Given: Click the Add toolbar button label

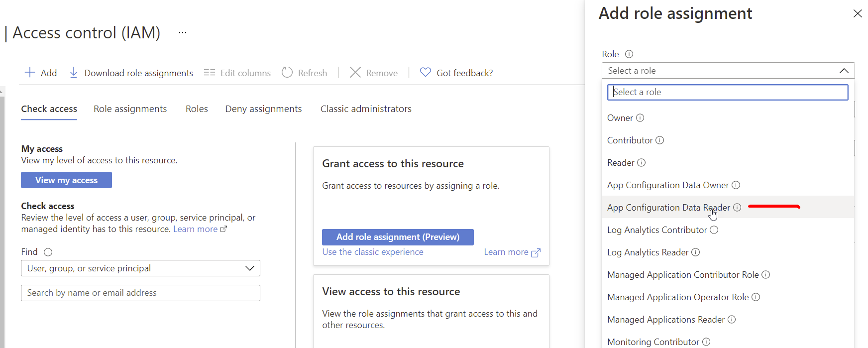Looking at the screenshot, I should pos(49,73).
